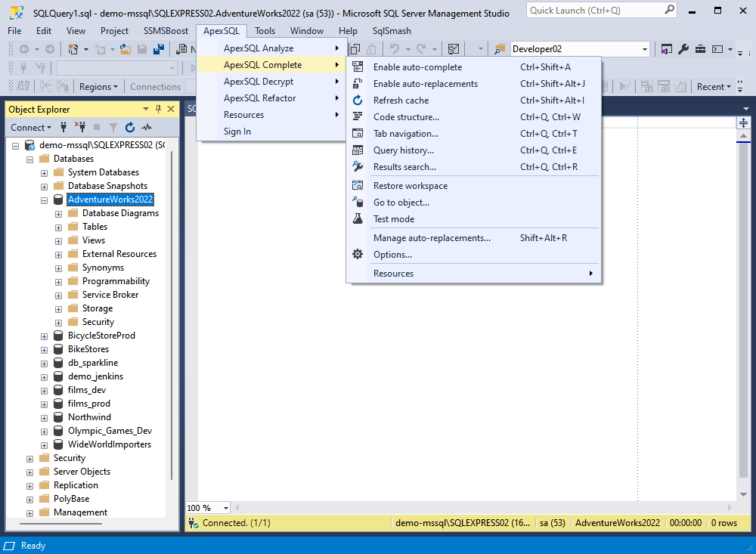Viewport: 756px width, 554px height.
Task: Click the filter funnel icon in Object Explorer
Action: (113, 127)
